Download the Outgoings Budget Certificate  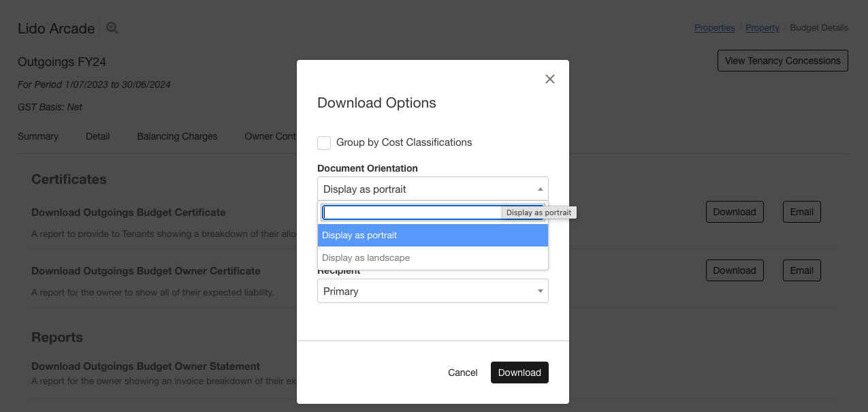(734, 212)
